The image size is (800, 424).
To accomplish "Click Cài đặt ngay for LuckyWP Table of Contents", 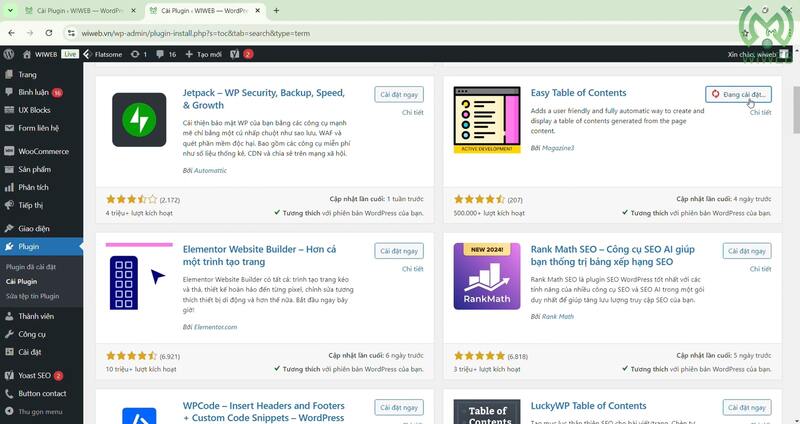I will tap(747, 408).
